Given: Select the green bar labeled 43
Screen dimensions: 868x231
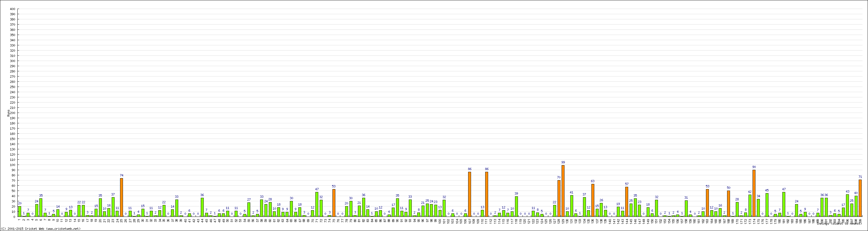Looking at the screenshot, I should (x=847, y=205).
